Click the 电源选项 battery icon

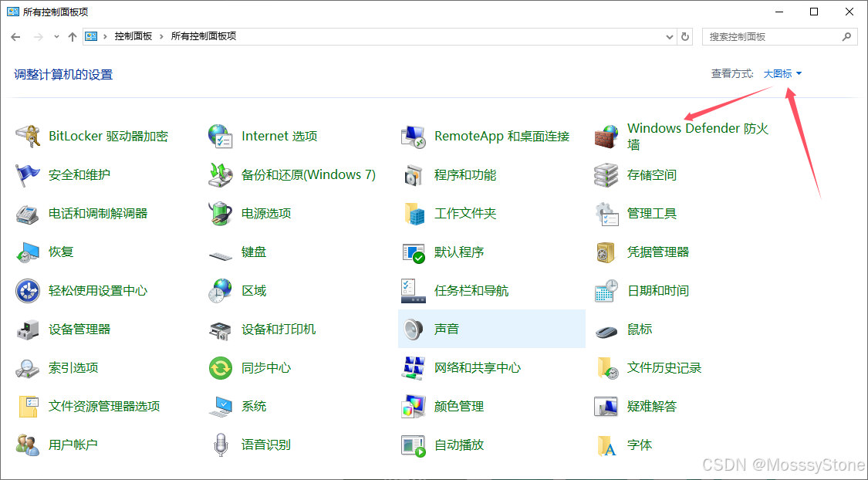[x=221, y=214]
